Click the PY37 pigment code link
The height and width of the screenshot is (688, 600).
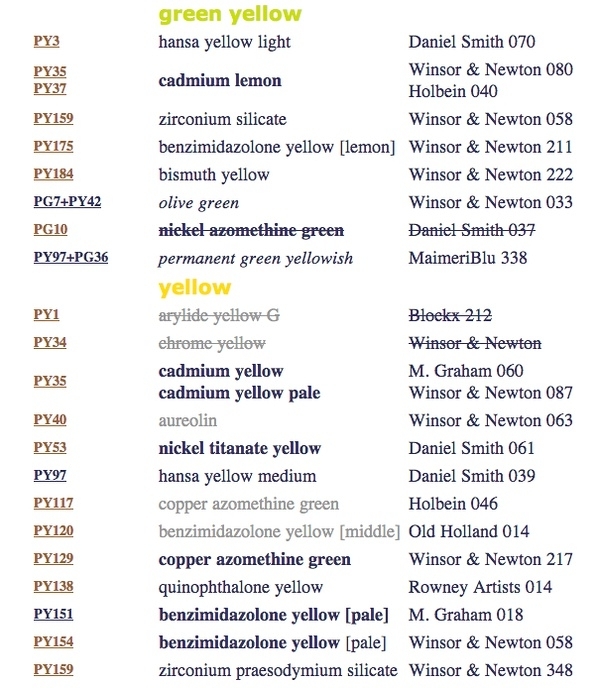50,88
